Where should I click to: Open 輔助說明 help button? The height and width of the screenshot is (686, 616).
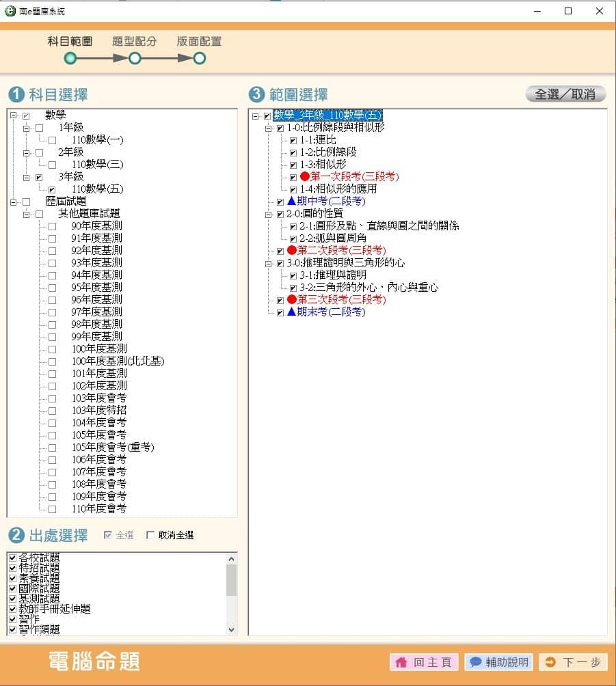tap(498, 662)
